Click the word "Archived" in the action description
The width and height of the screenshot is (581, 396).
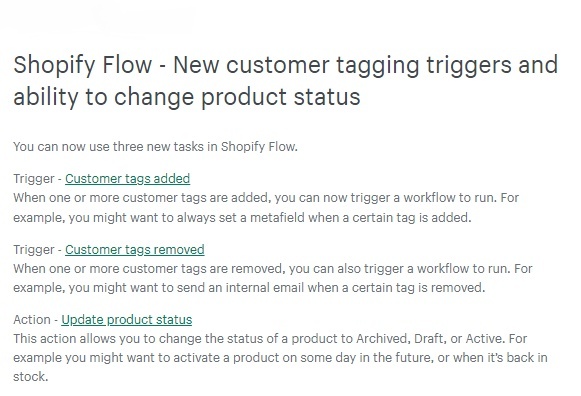pos(382,339)
